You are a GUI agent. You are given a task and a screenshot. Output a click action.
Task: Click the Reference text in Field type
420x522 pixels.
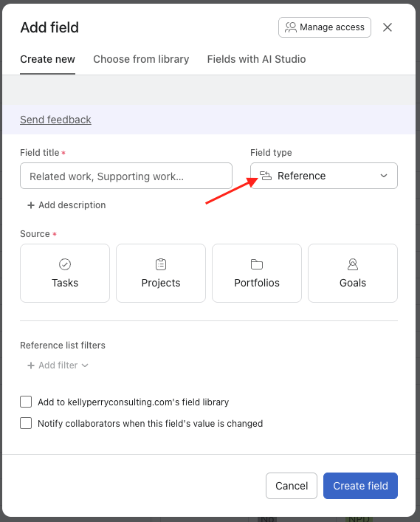(301, 176)
